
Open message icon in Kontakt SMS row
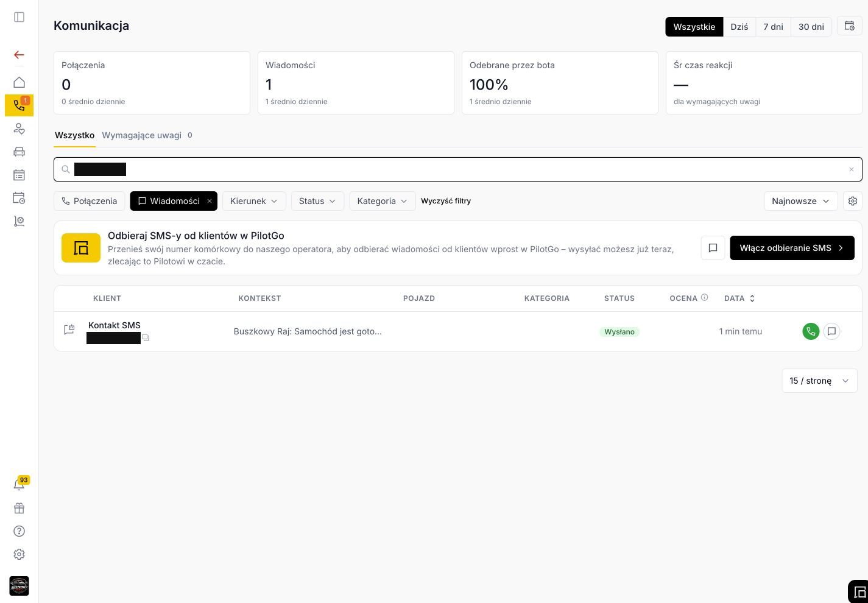tap(831, 331)
